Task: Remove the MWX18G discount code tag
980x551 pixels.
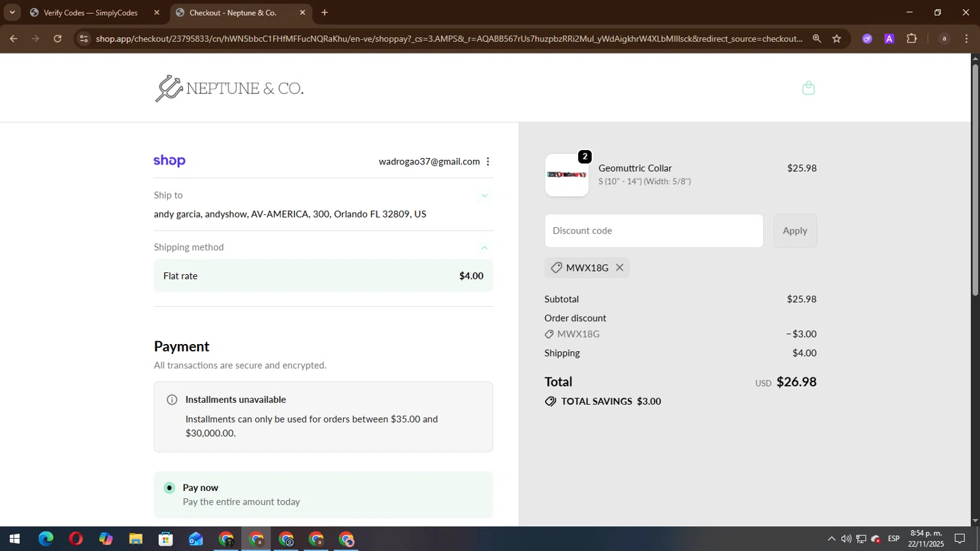Action: (619, 268)
